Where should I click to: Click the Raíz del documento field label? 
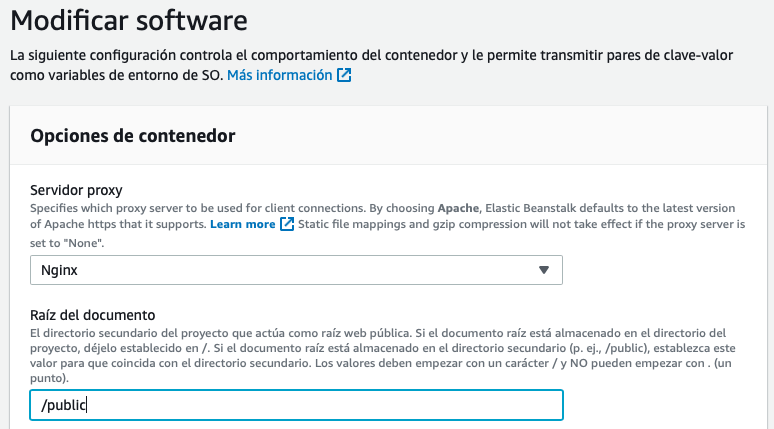(93, 315)
